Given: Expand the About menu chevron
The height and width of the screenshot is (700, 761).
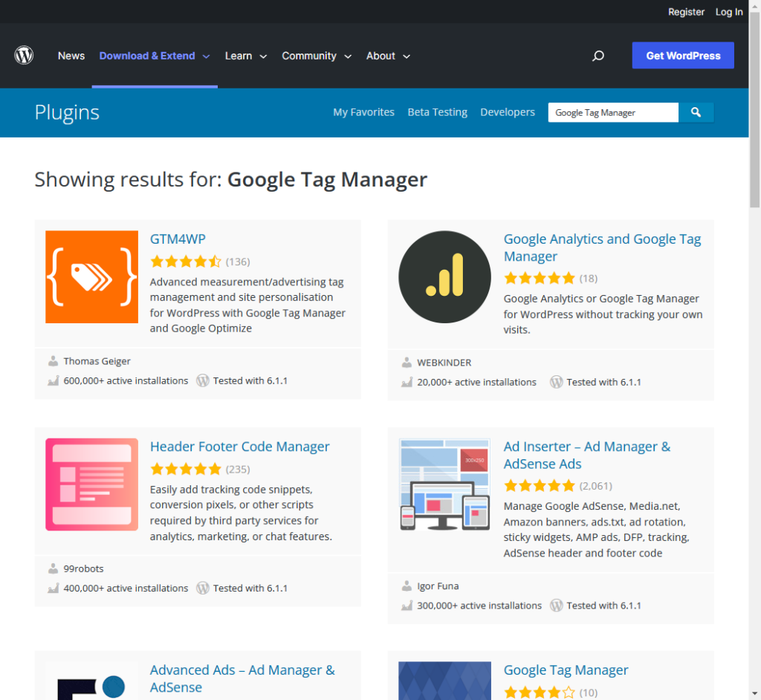Looking at the screenshot, I should 407,56.
